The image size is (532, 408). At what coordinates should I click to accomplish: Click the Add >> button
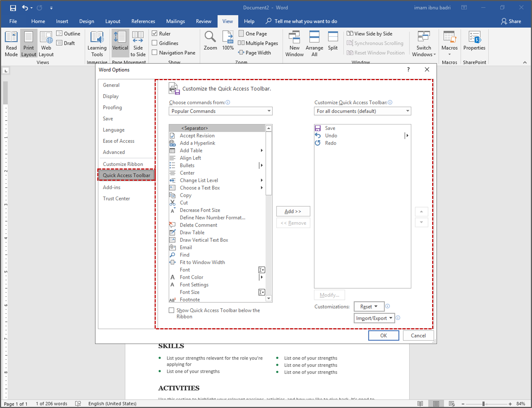tap(293, 211)
